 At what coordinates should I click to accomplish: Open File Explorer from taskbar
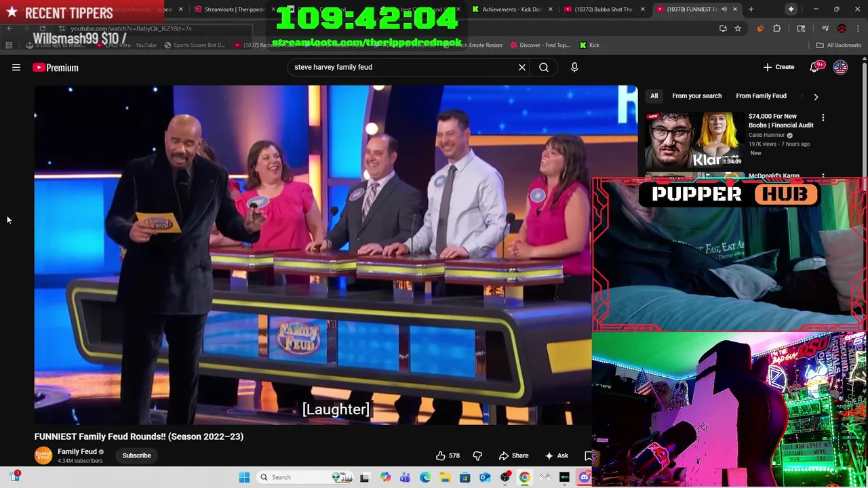[x=445, y=477]
